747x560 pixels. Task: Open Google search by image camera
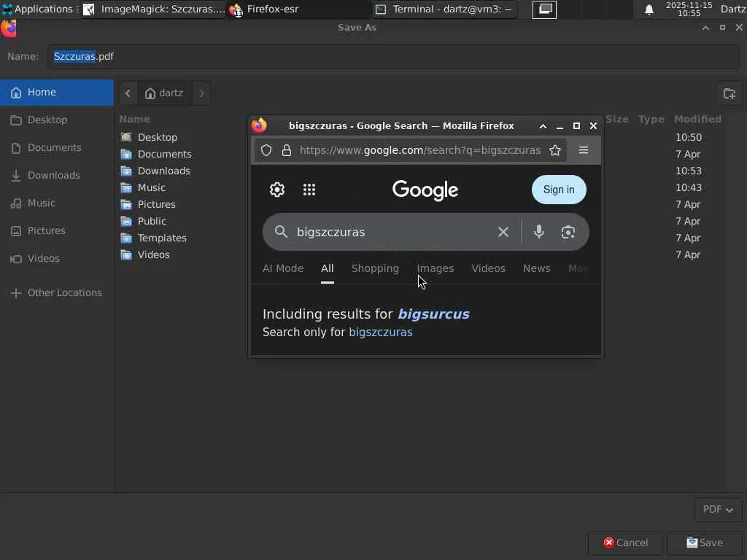(568, 232)
